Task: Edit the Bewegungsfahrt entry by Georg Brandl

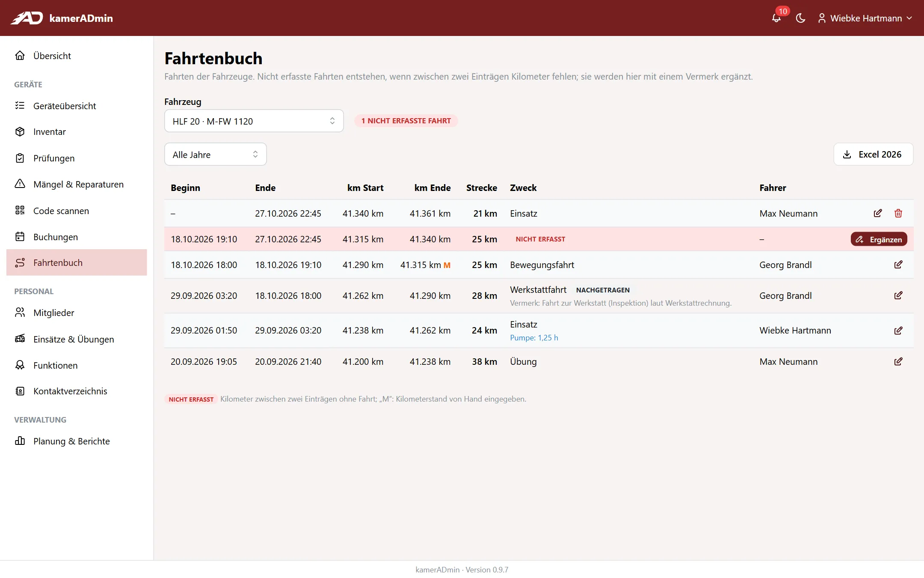Action: click(x=898, y=265)
